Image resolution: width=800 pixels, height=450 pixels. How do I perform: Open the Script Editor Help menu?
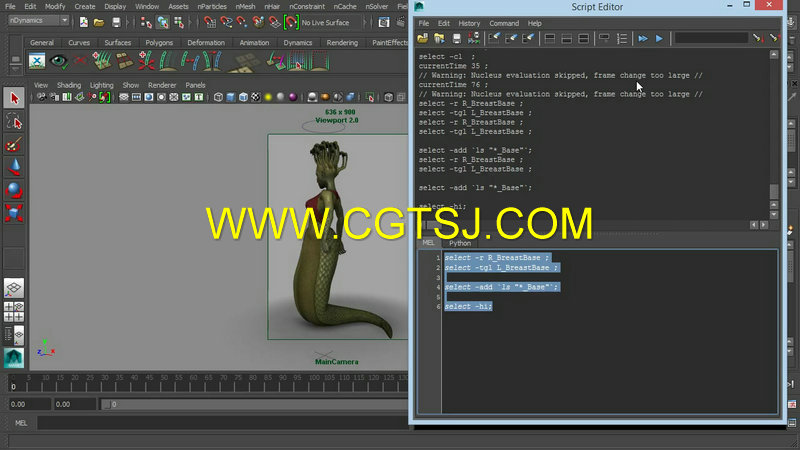(534, 23)
